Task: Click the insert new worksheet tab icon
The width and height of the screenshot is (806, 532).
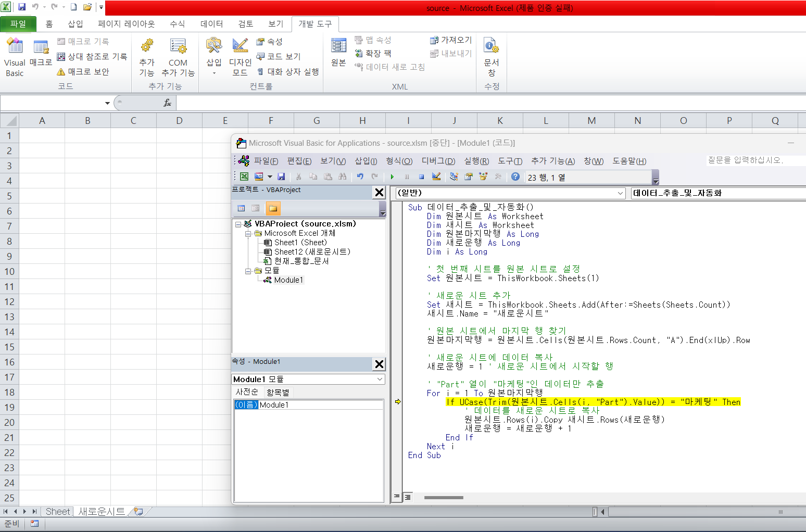Action: 138,512
